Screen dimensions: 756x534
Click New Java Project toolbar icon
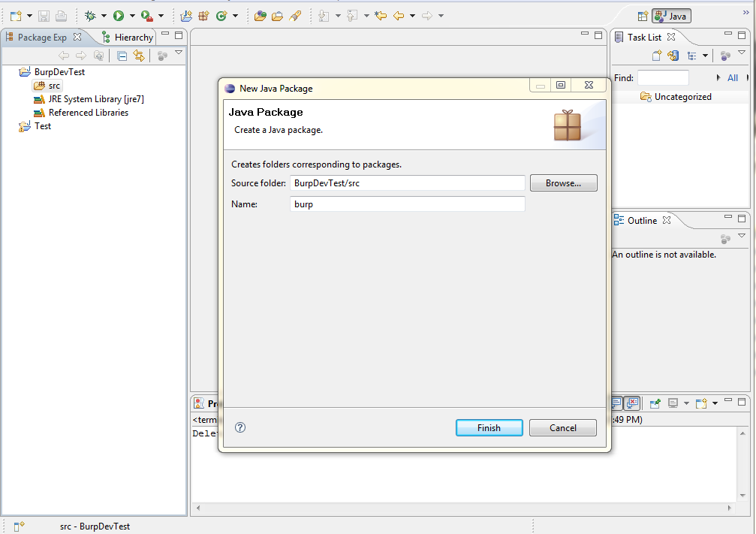click(x=186, y=16)
